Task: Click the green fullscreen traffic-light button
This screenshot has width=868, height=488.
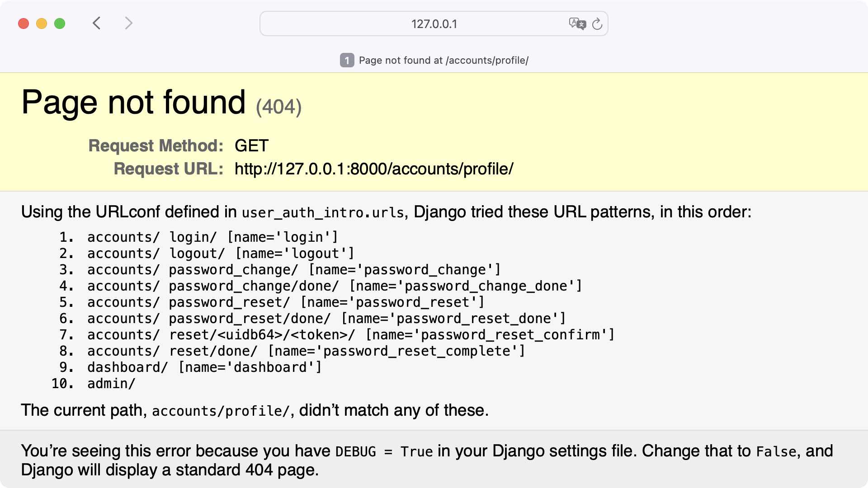Action: 60,23
